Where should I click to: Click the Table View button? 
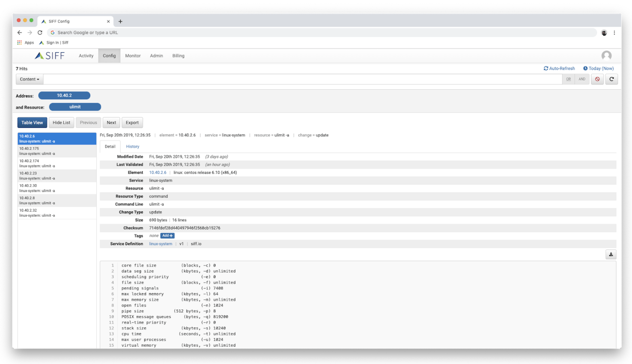coord(32,123)
